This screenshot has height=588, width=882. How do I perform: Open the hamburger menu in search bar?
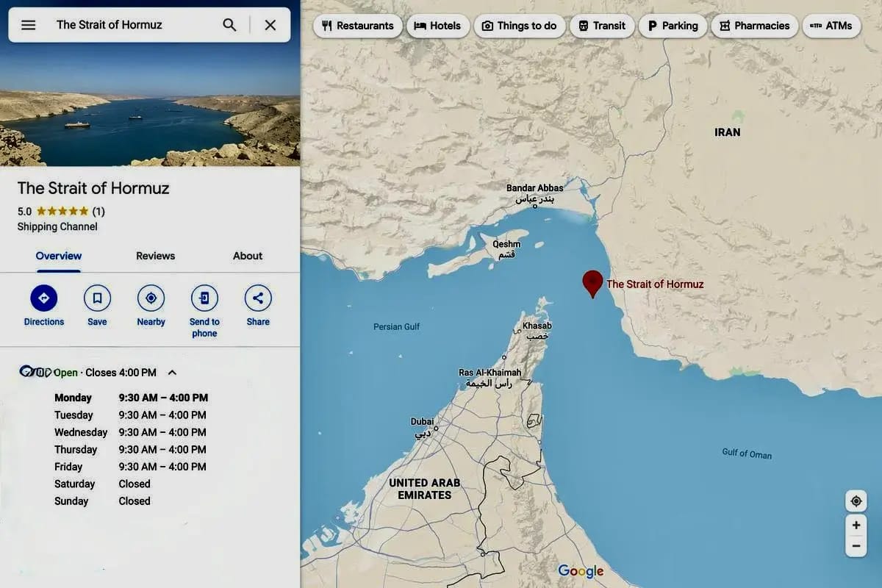pos(28,25)
